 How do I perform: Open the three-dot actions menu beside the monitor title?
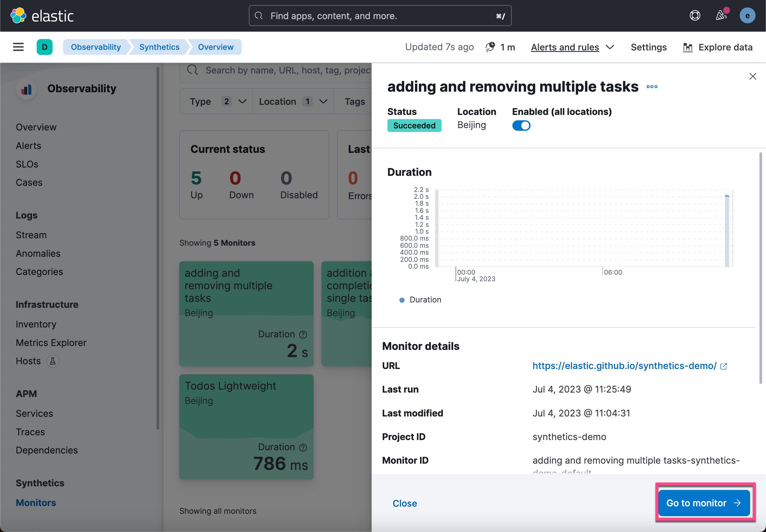[x=652, y=87]
